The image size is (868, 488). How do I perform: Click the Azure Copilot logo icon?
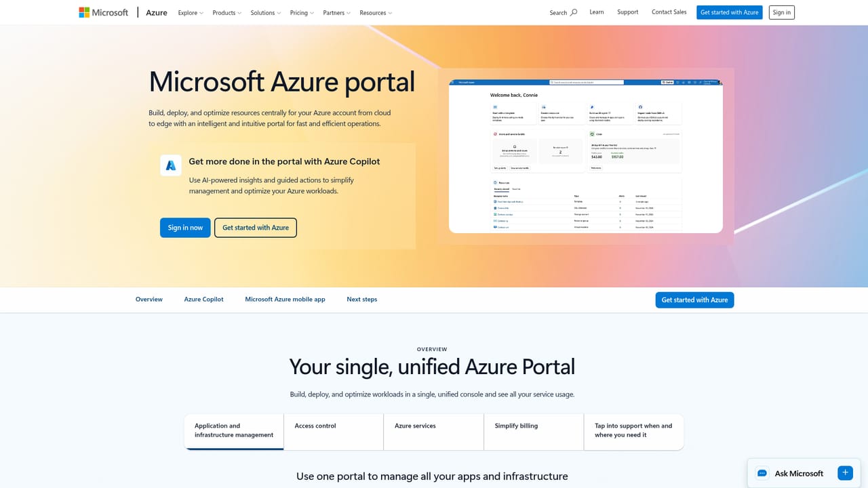click(171, 165)
